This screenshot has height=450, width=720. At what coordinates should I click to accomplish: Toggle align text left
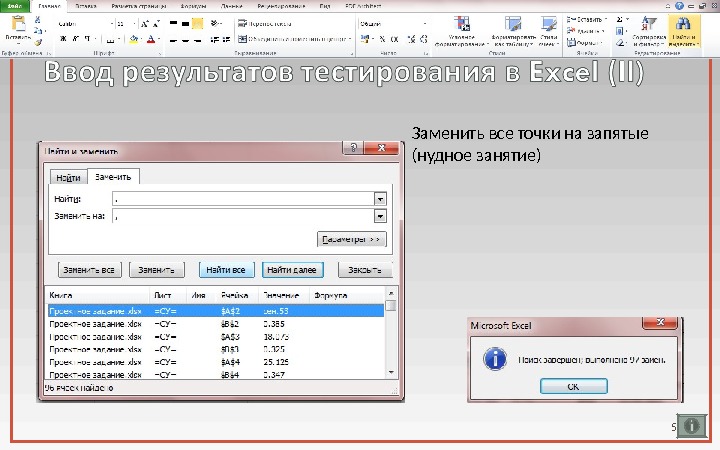tap(174, 39)
